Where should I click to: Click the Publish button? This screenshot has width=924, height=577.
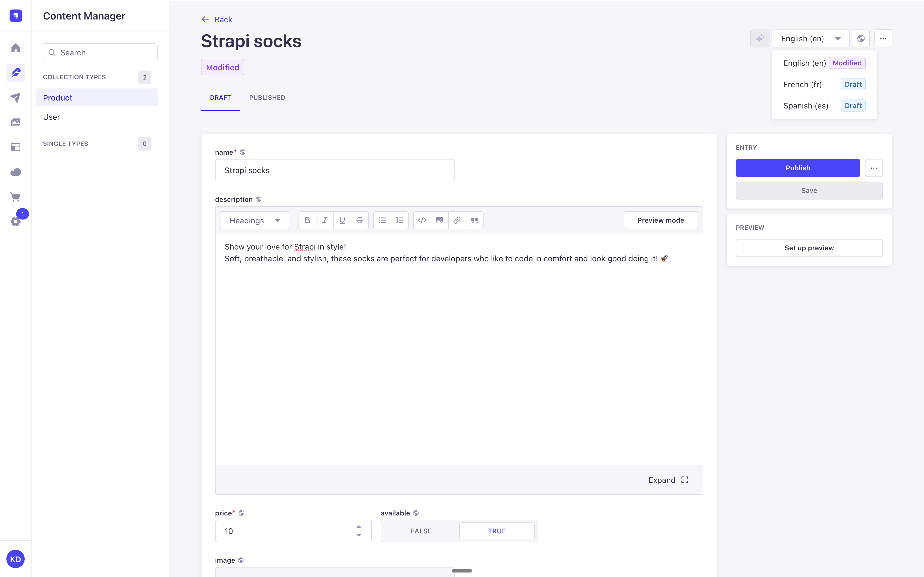(x=798, y=168)
